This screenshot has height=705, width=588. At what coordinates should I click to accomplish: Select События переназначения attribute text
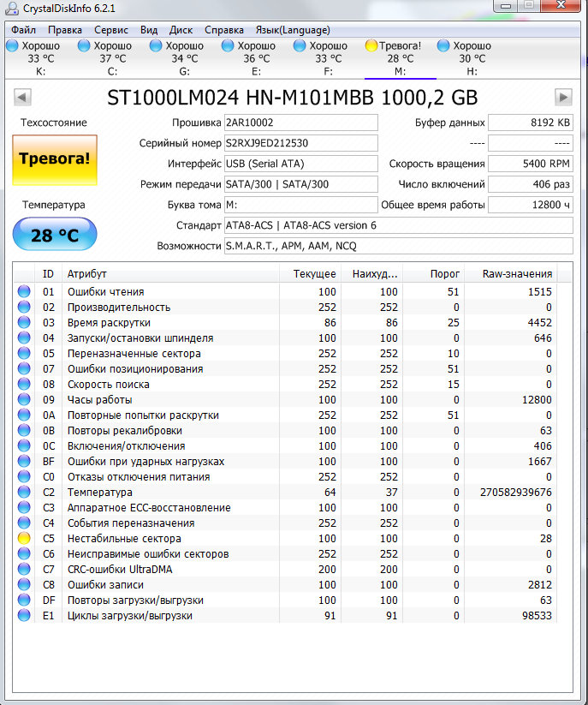pyautogui.click(x=131, y=523)
